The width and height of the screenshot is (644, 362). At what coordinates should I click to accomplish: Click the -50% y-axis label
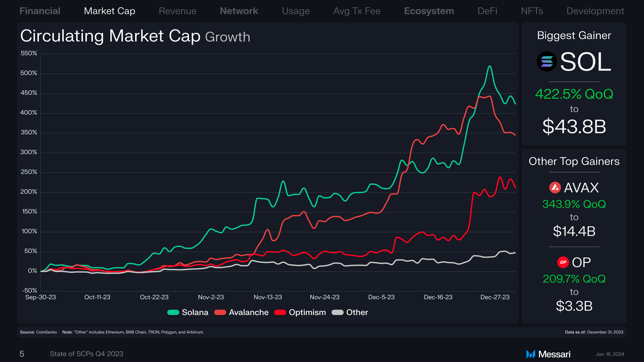point(30,291)
